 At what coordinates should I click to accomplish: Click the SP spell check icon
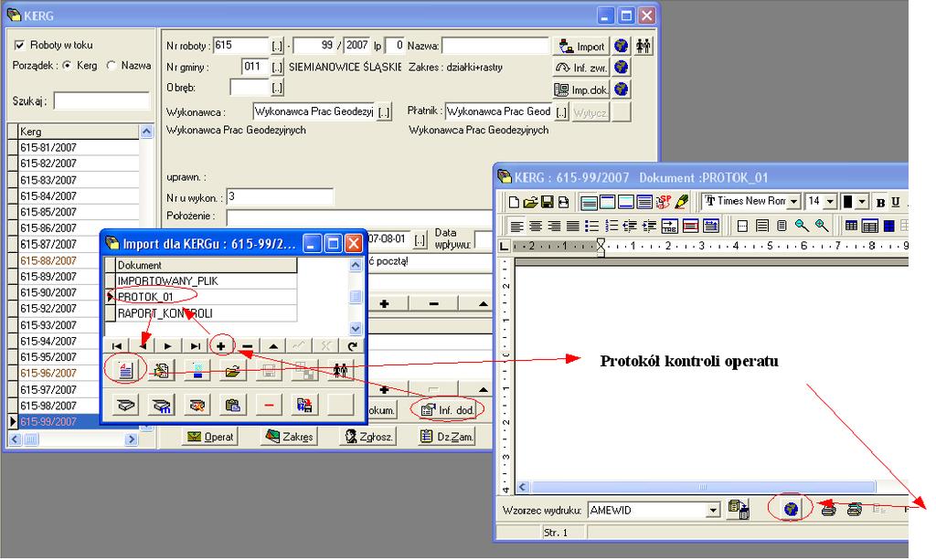click(664, 202)
